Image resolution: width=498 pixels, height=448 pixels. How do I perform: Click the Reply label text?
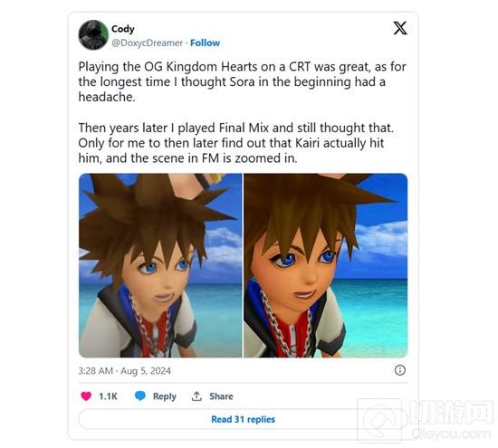tap(165, 396)
